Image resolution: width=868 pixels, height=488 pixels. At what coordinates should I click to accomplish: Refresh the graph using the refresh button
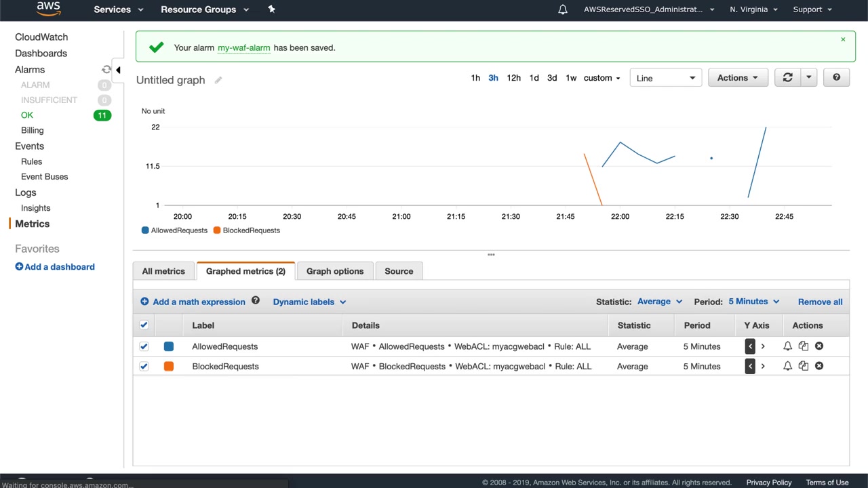point(787,78)
